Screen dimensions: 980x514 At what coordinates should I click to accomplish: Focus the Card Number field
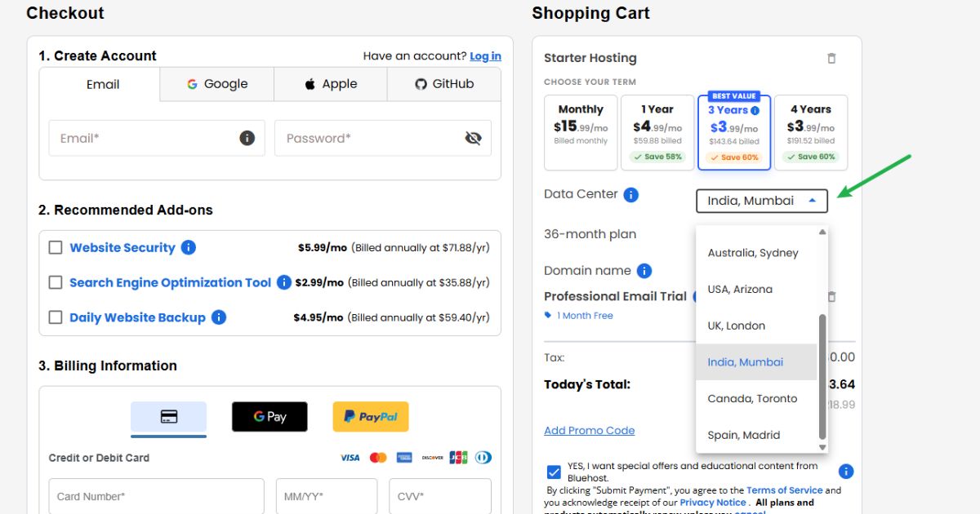pyautogui.click(x=156, y=496)
